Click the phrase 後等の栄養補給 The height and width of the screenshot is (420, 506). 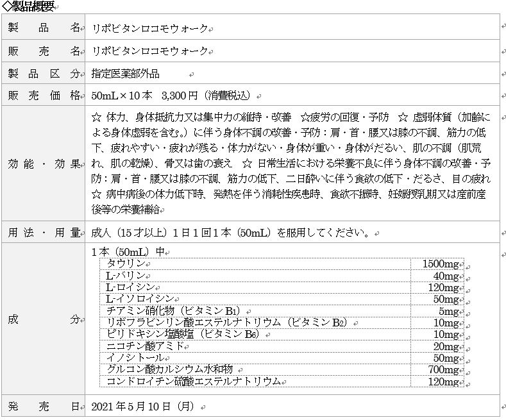click(126, 210)
